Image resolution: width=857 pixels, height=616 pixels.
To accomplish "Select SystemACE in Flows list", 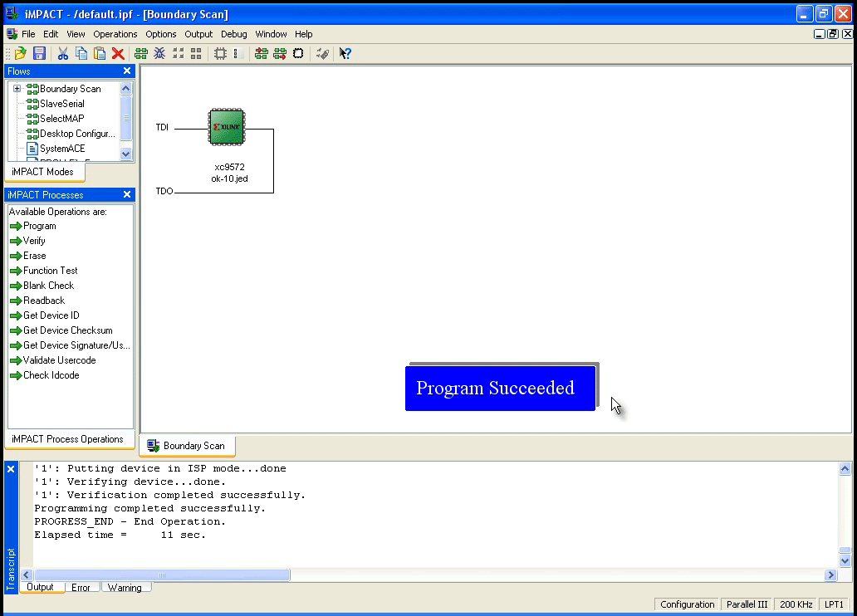I will (x=61, y=149).
